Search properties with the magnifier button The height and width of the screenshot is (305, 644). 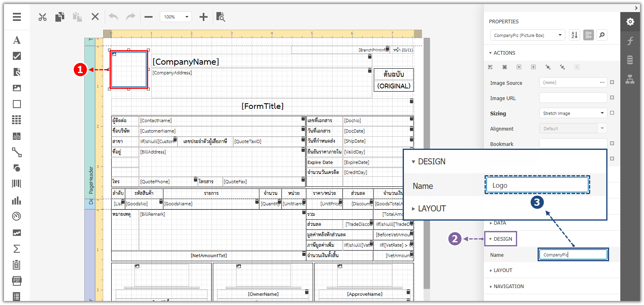click(x=602, y=35)
